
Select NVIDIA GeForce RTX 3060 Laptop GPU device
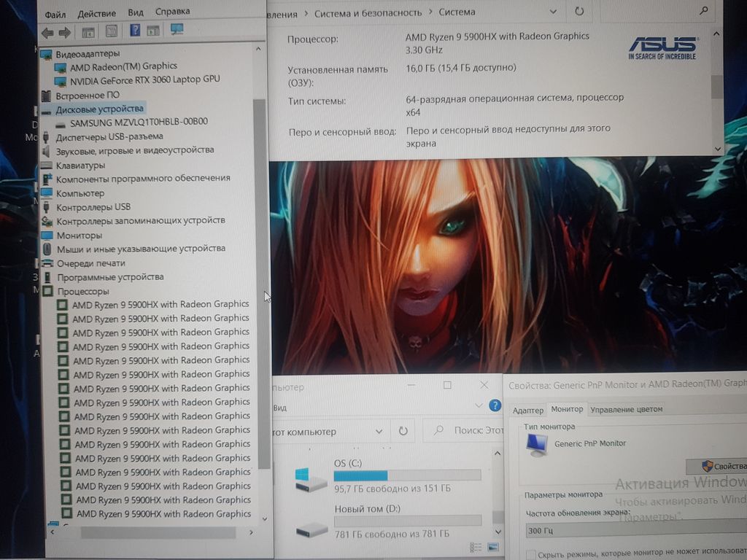coord(144,79)
